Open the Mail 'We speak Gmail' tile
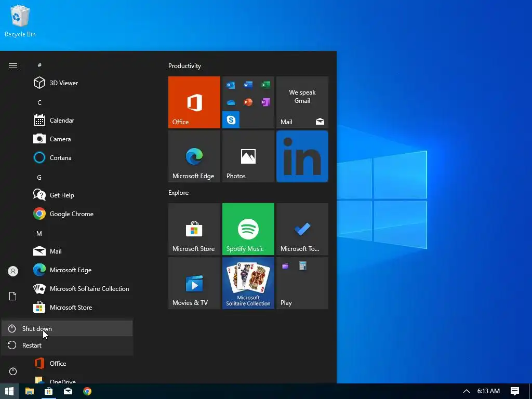This screenshot has height=399, width=532. click(302, 102)
